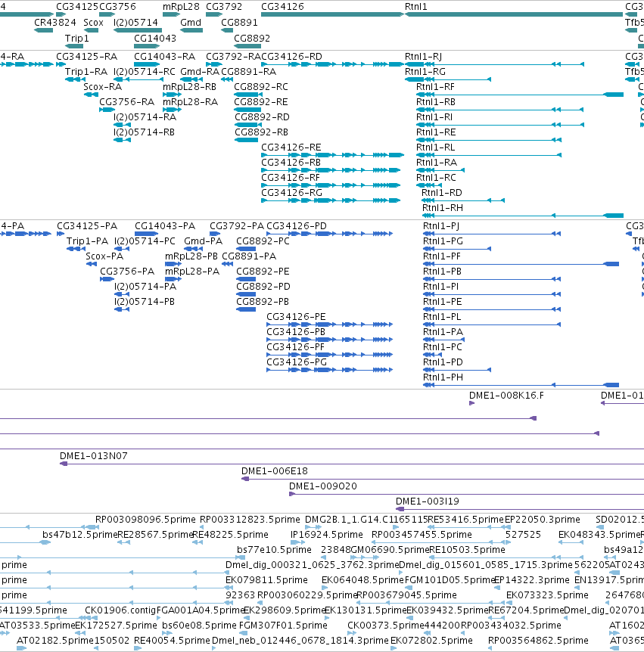Select transcript label Rtnl1-RF
644x652 pixels.
435,87
